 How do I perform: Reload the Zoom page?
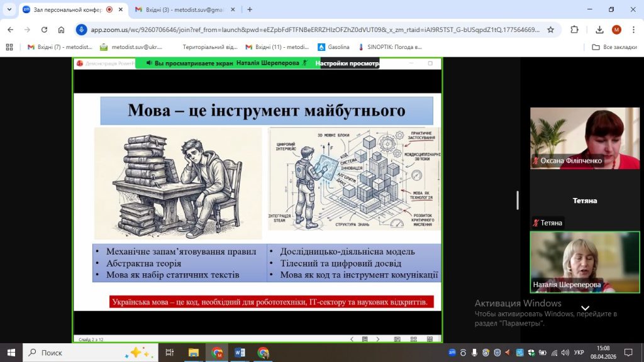tap(44, 30)
